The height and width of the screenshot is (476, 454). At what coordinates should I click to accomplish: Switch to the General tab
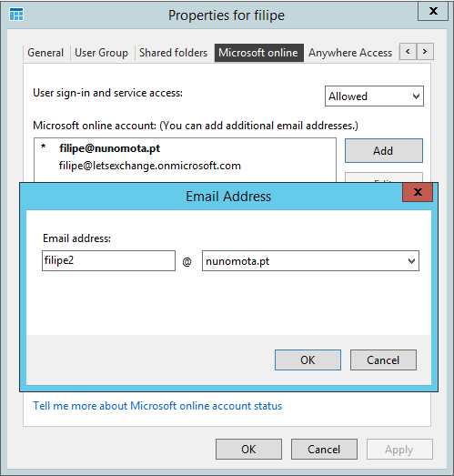(45, 53)
